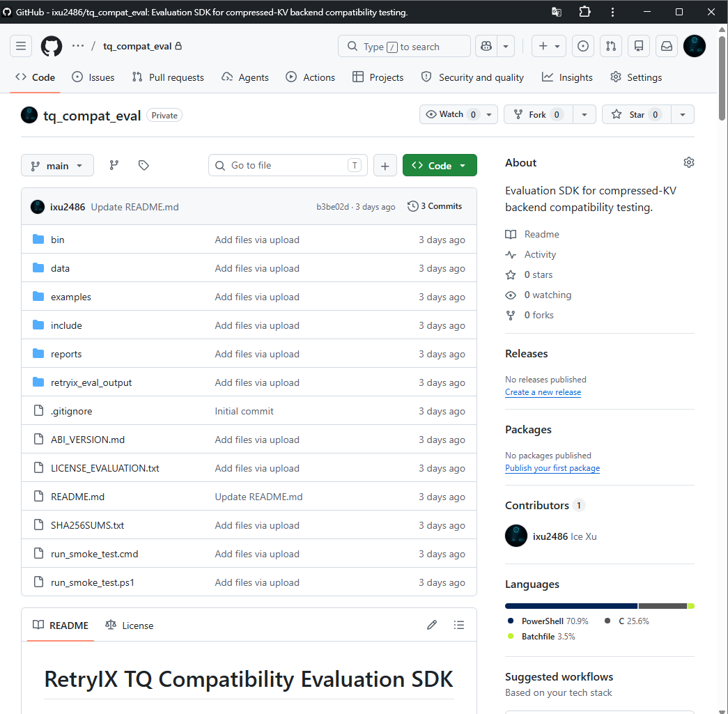Open the reports folder

66,355
